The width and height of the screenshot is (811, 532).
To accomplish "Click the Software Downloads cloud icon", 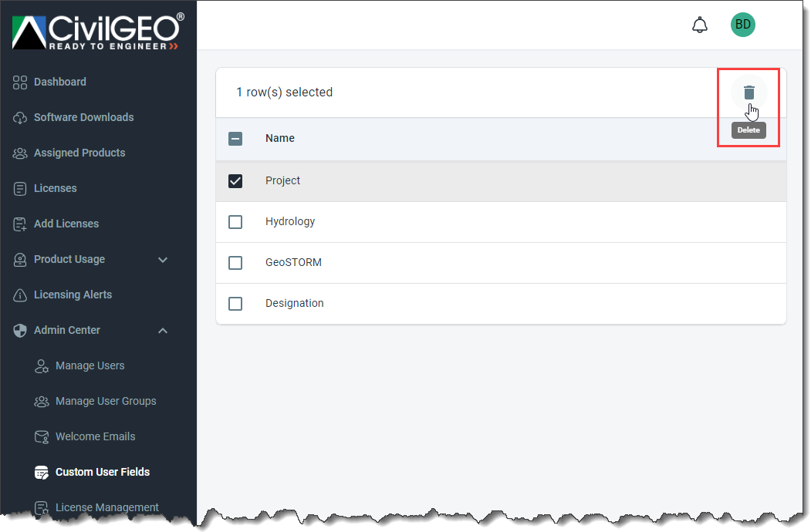I will coord(19,118).
